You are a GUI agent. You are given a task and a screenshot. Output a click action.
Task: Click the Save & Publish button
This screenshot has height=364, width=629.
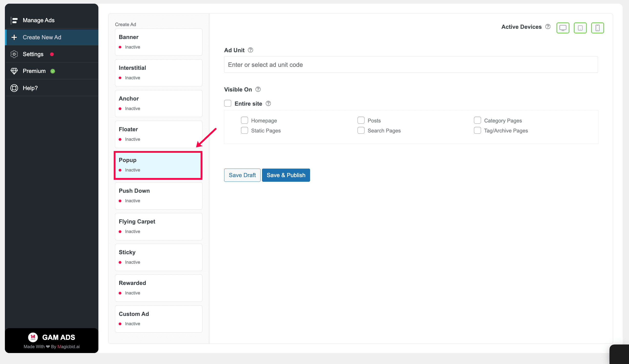coord(286,175)
